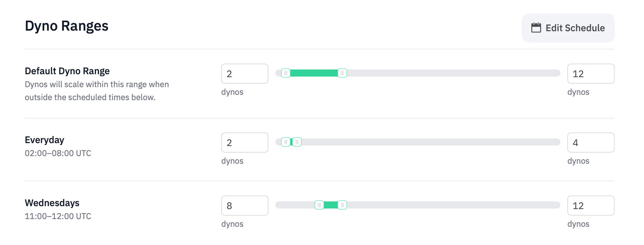The height and width of the screenshot is (245, 644).
Task: Click the Wednesdays minimum dynos field showing 8
Action: point(245,205)
